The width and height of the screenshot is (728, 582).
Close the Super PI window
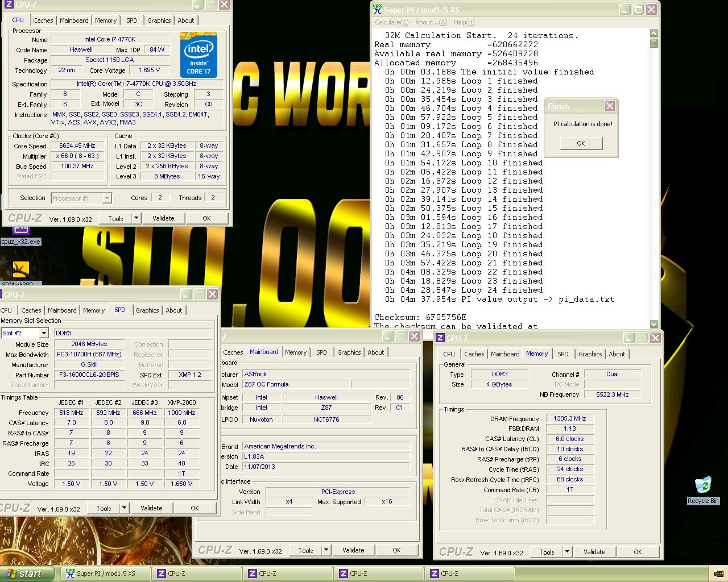[652, 10]
